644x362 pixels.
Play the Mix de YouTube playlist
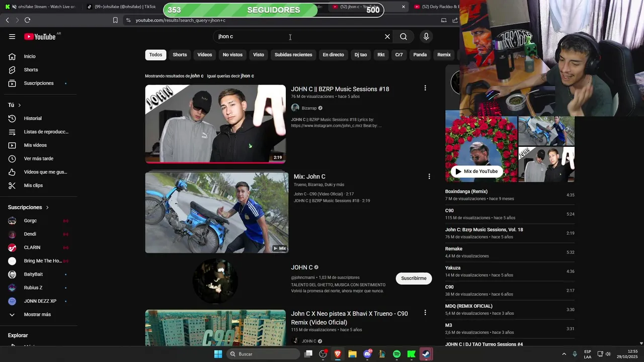476,171
